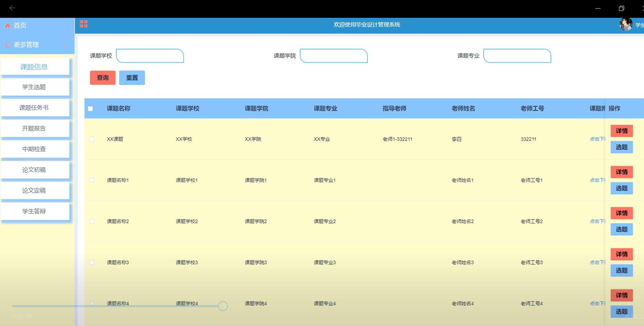Click 点击下载 link in 课题名称1 row
The width and height of the screenshot is (644, 326).
coord(597,180)
